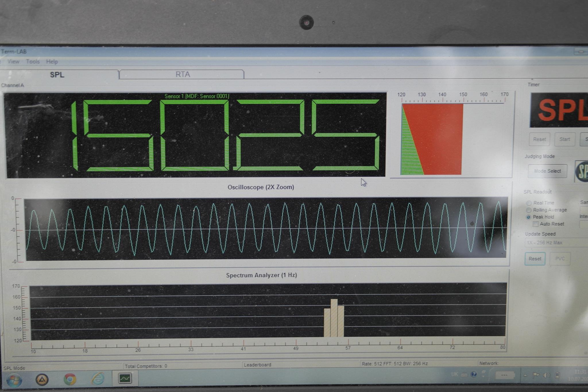Open the Term-LAB taskbar icon

click(125, 378)
